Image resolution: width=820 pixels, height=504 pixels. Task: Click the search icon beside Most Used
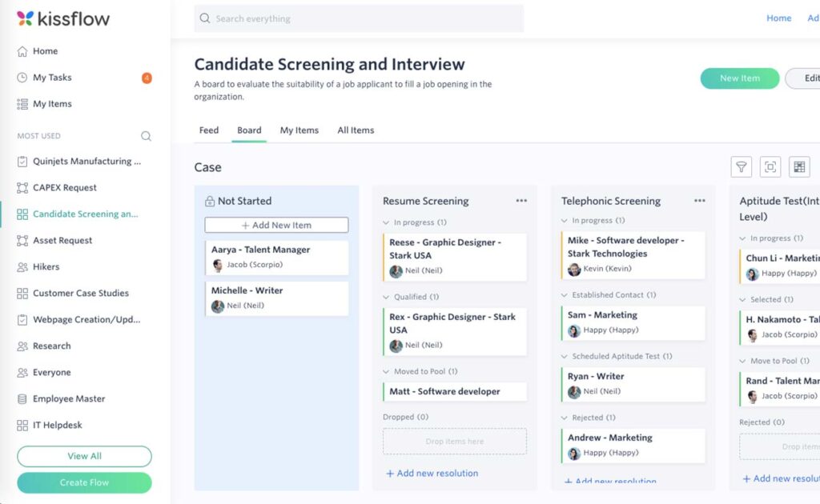pyautogui.click(x=146, y=136)
